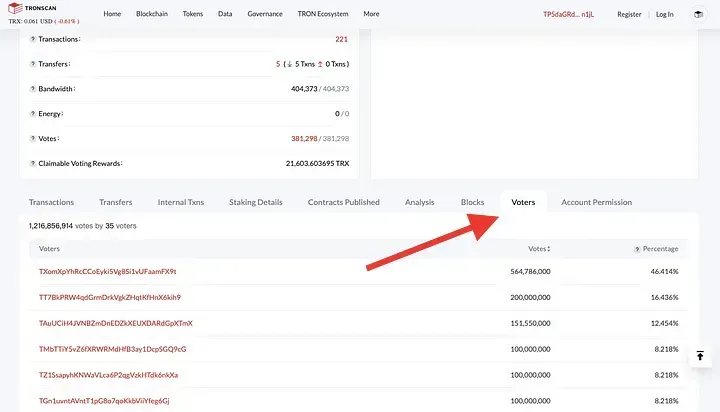
Task: Sort by the Votes column arrows
Action: tap(548, 249)
